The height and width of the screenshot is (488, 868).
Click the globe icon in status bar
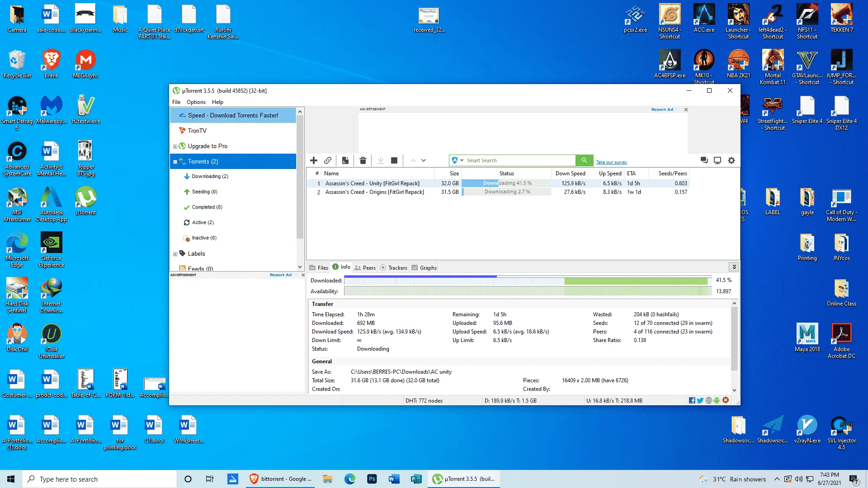pyautogui.click(x=709, y=400)
